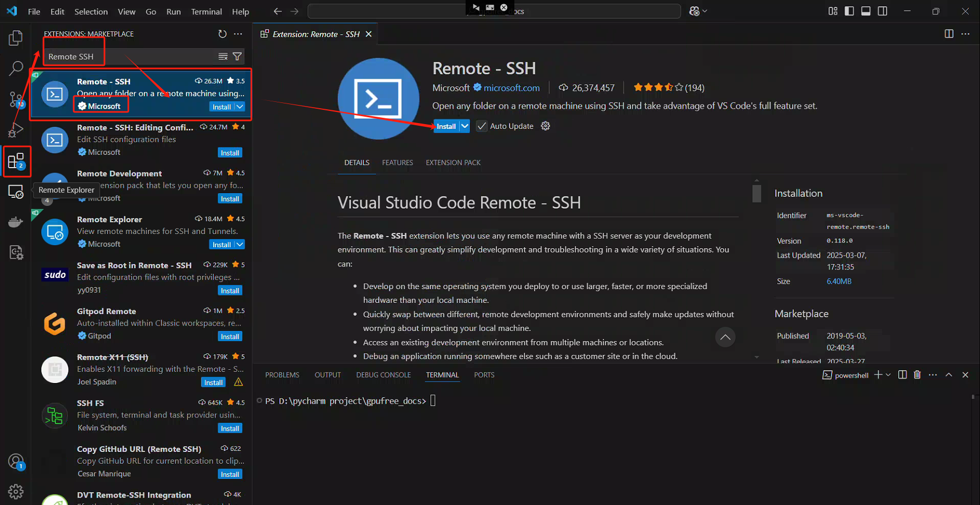This screenshot has height=505, width=980.
Task: Go forward with the navigation arrow
Action: point(295,11)
